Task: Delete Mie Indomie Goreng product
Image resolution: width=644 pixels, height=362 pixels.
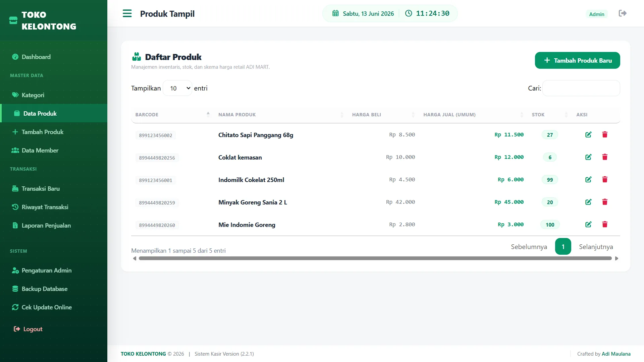Action: 605,225
